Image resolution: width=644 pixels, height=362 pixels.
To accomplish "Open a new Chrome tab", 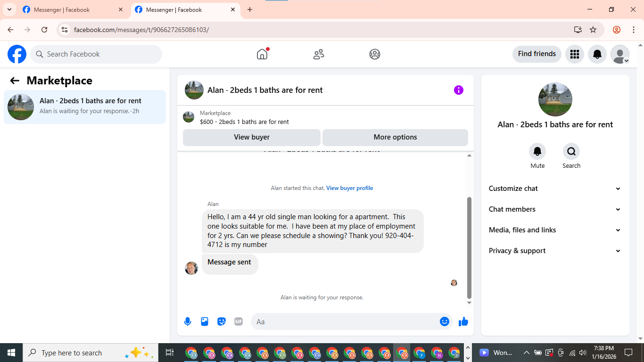I will (250, 9).
